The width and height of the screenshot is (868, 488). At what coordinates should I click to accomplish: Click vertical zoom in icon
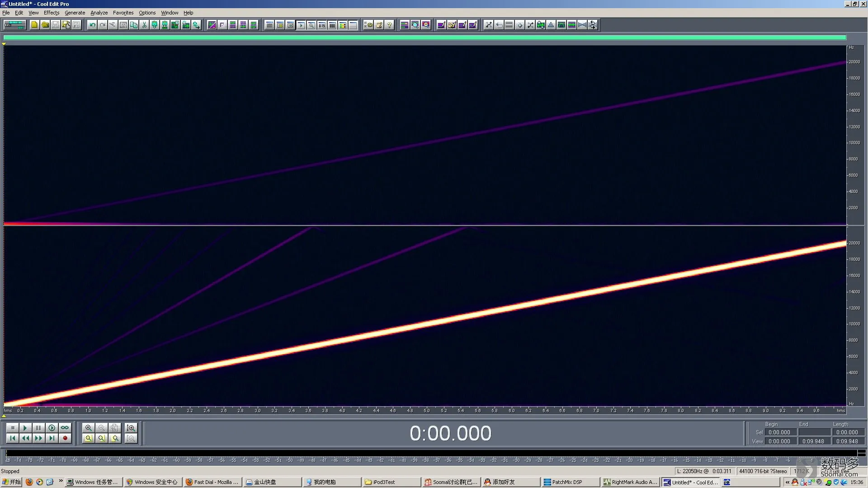click(x=131, y=427)
